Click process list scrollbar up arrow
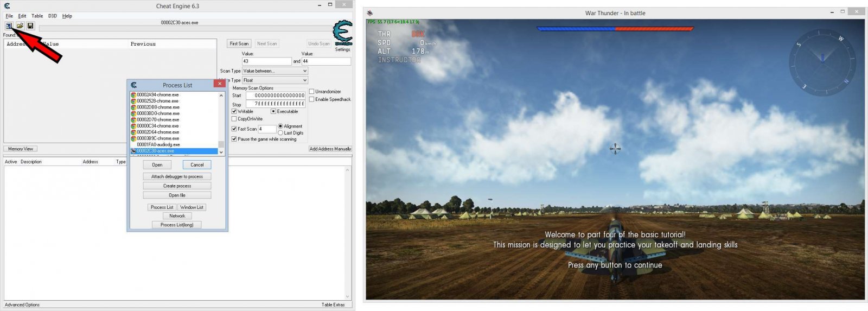 221,95
